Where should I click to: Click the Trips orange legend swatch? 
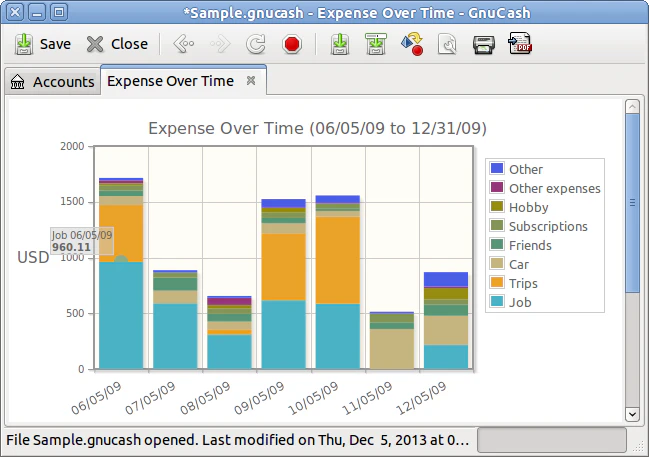point(497,283)
